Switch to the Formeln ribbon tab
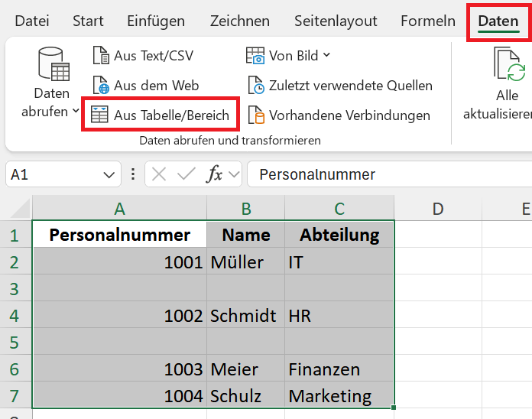This screenshot has height=419, width=532. [428, 21]
